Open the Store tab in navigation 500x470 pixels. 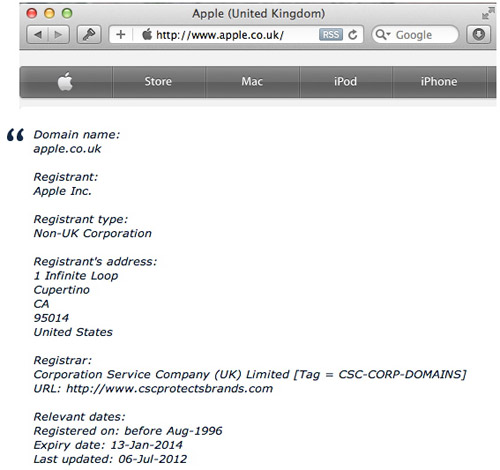click(x=158, y=81)
